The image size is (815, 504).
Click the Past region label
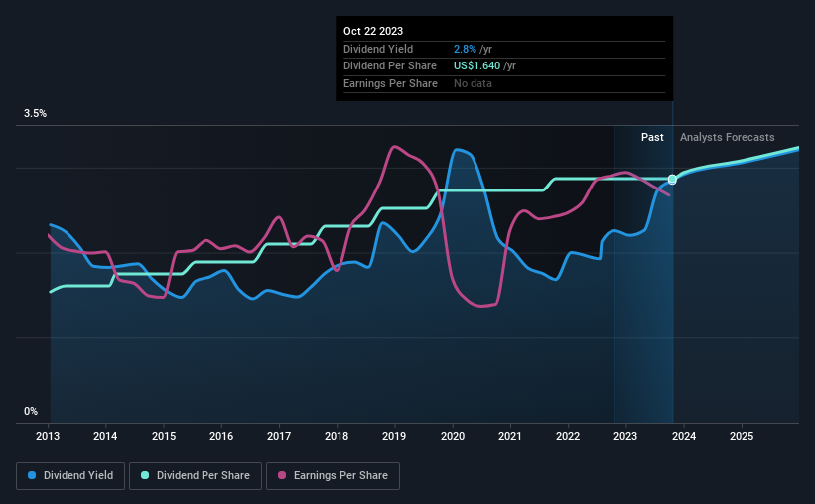652,137
